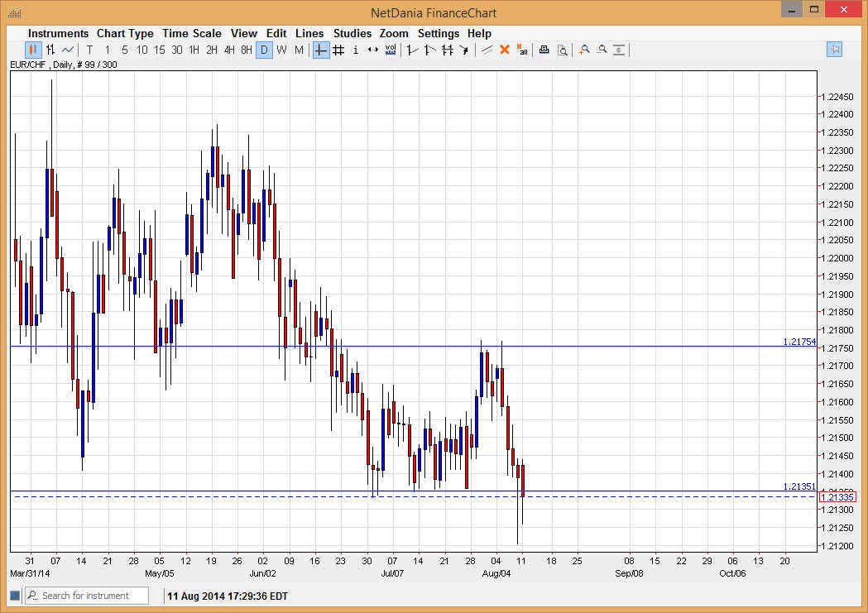The width and height of the screenshot is (868, 613).
Task: Open the Chart Type menu
Action: click(125, 33)
